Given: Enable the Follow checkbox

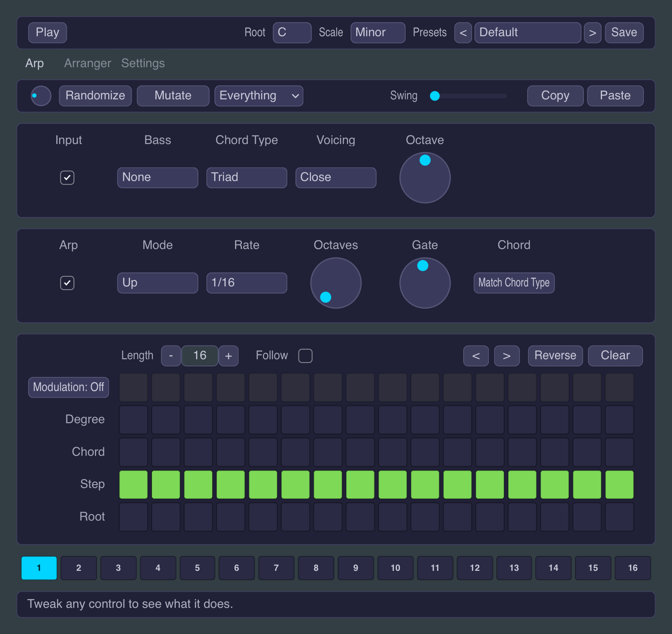Looking at the screenshot, I should coord(305,356).
